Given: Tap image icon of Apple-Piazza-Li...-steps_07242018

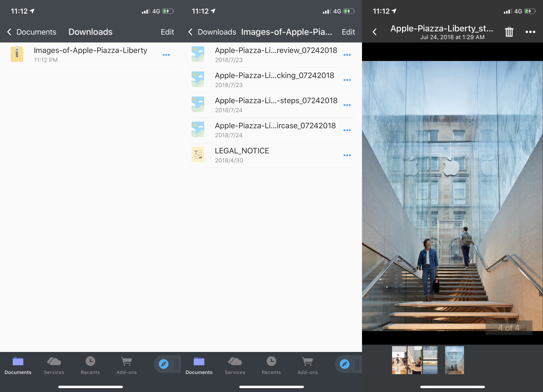Looking at the screenshot, I should pos(198,104).
